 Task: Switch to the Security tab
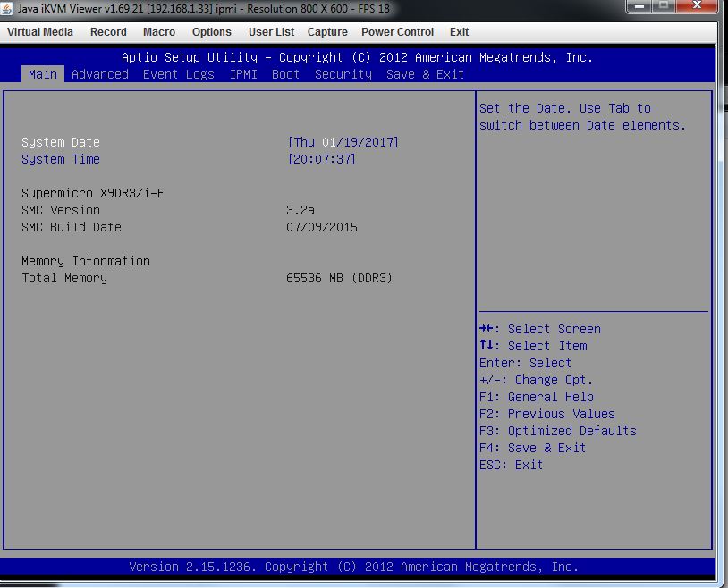pos(343,74)
